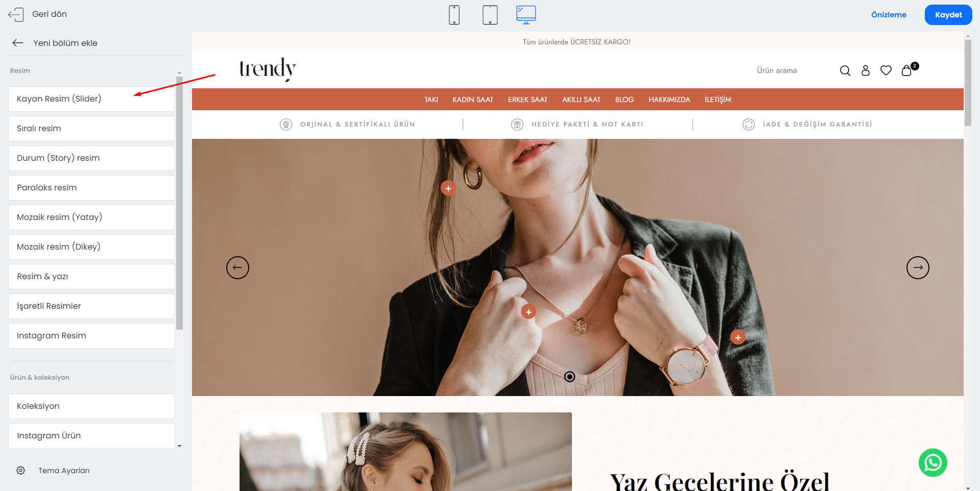Image resolution: width=980 pixels, height=491 pixels.
Task: Open the BLOG menu item
Action: [625, 100]
